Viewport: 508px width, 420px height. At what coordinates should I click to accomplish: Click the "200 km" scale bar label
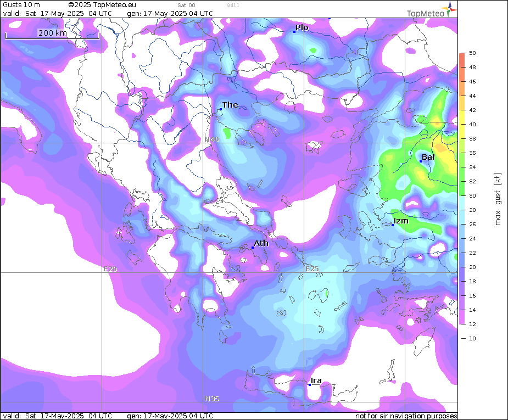pos(53,33)
